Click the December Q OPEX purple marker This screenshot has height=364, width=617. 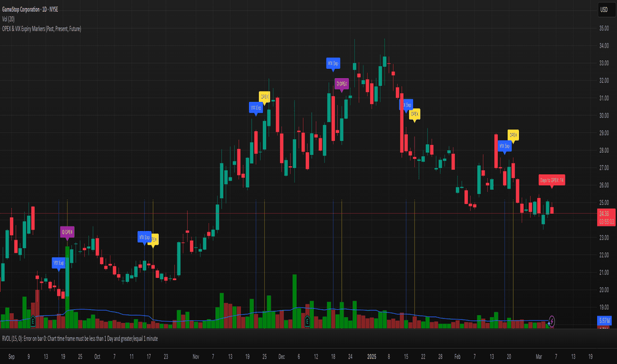tap(342, 84)
